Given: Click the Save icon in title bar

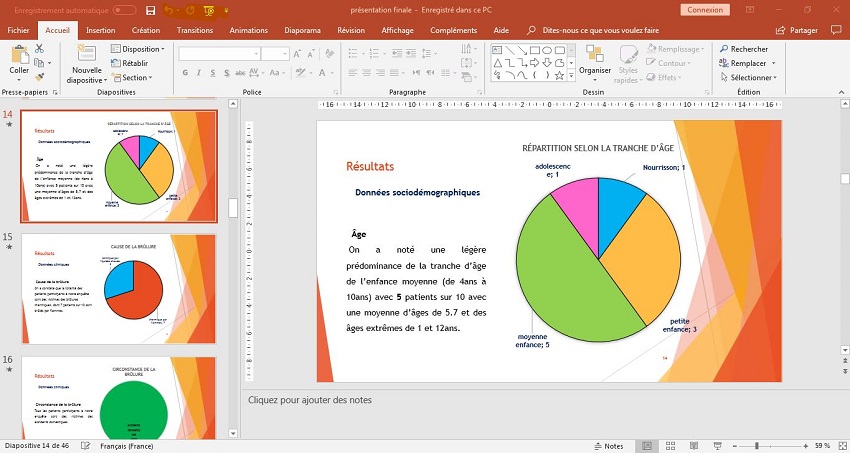Looking at the screenshot, I should tap(150, 10).
